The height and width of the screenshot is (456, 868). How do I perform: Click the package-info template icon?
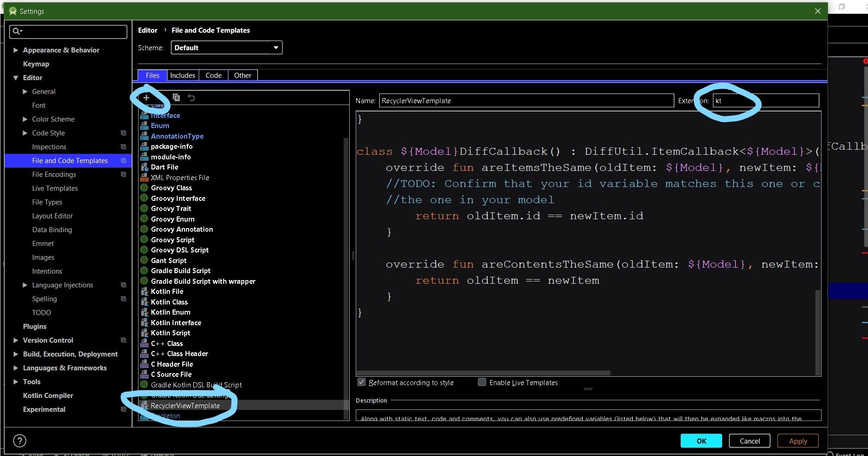click(144, 146)
